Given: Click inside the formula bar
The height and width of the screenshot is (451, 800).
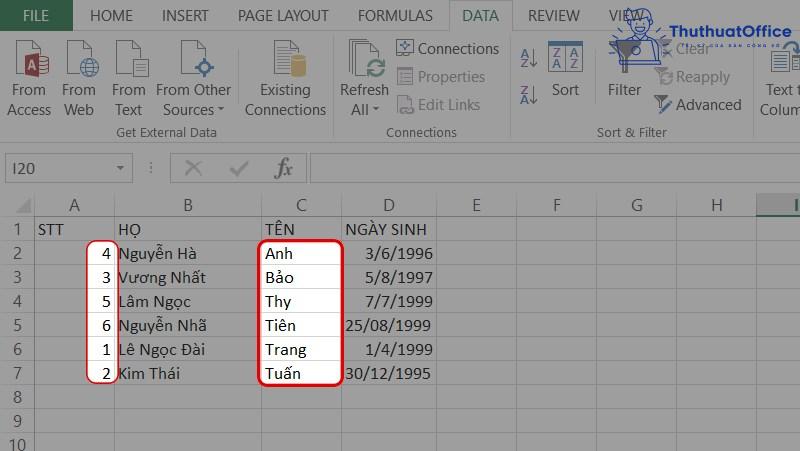Looking at the screenshot, I should pos(555,168).
